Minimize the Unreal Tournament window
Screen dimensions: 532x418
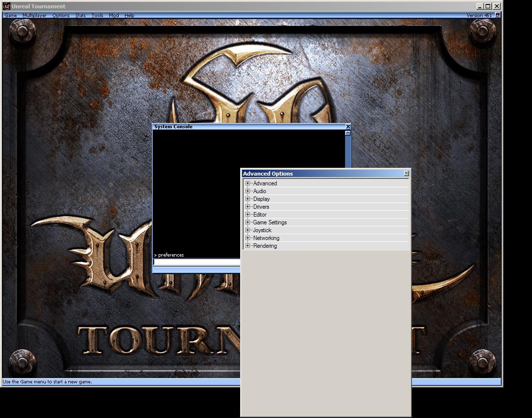[479, 6]
